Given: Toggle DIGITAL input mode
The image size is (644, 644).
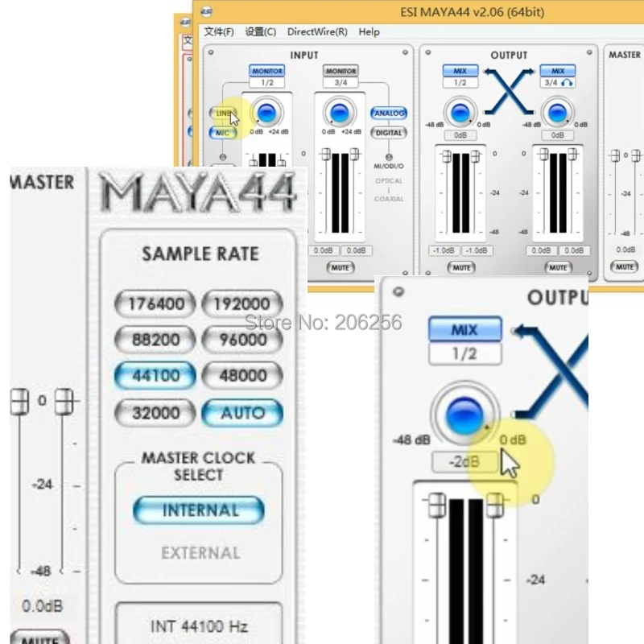Looking at the screenshot, I should pos(388,131).
